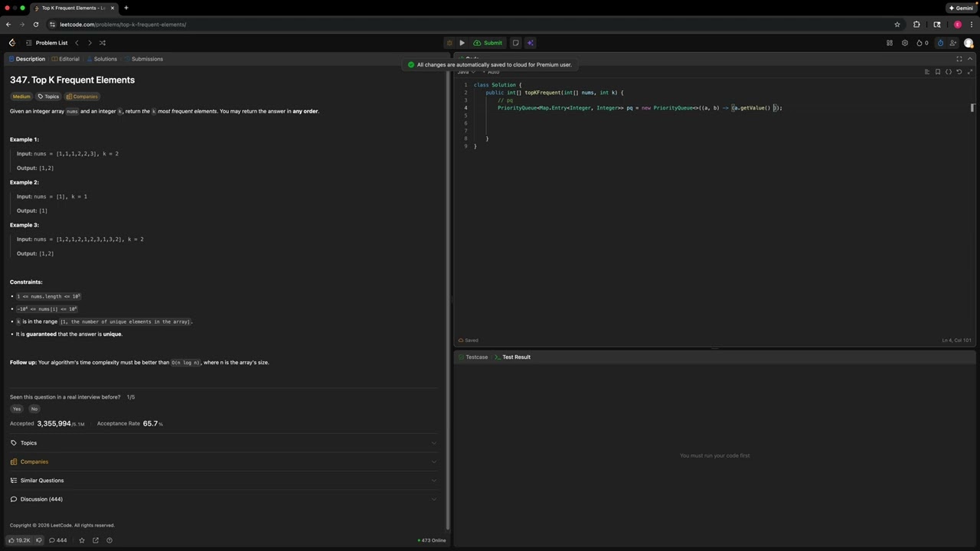
Task: Open the Java language dropdown
Action: point(465,72)
